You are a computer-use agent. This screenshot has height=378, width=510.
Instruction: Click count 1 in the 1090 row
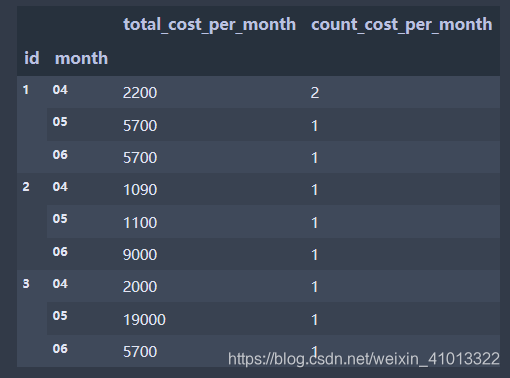(x=314, y=190)
